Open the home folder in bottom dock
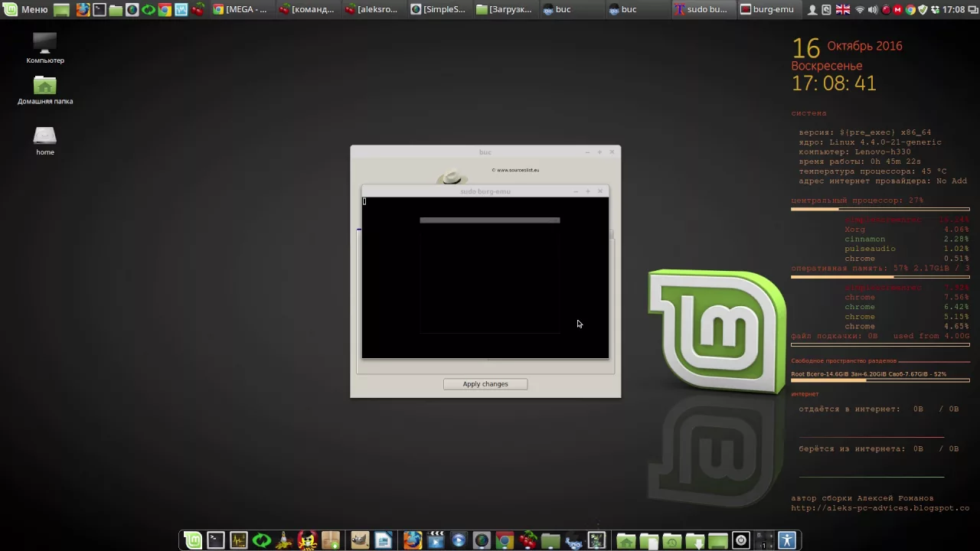This screenshot has height=551, width=980. (x=626, y=540)
